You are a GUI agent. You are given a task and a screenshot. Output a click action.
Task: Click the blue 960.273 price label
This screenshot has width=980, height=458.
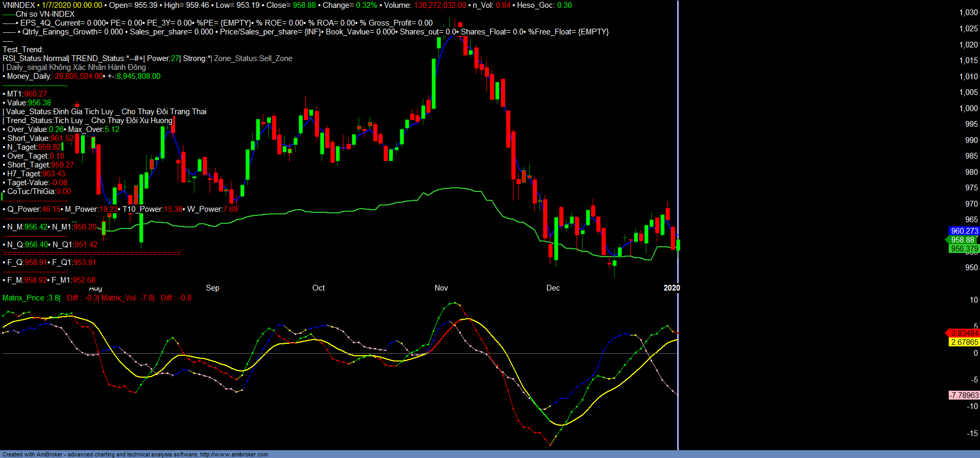click(x=964, y=231)
